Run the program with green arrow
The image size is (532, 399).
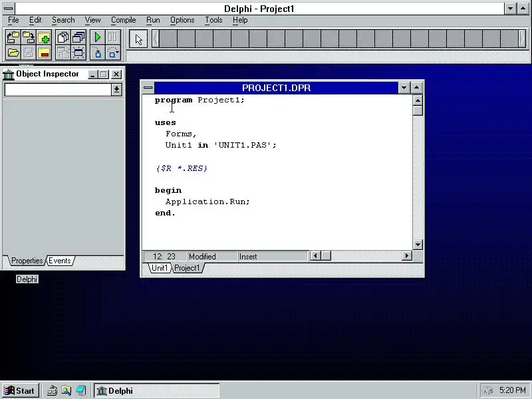(x=97, y=37)
